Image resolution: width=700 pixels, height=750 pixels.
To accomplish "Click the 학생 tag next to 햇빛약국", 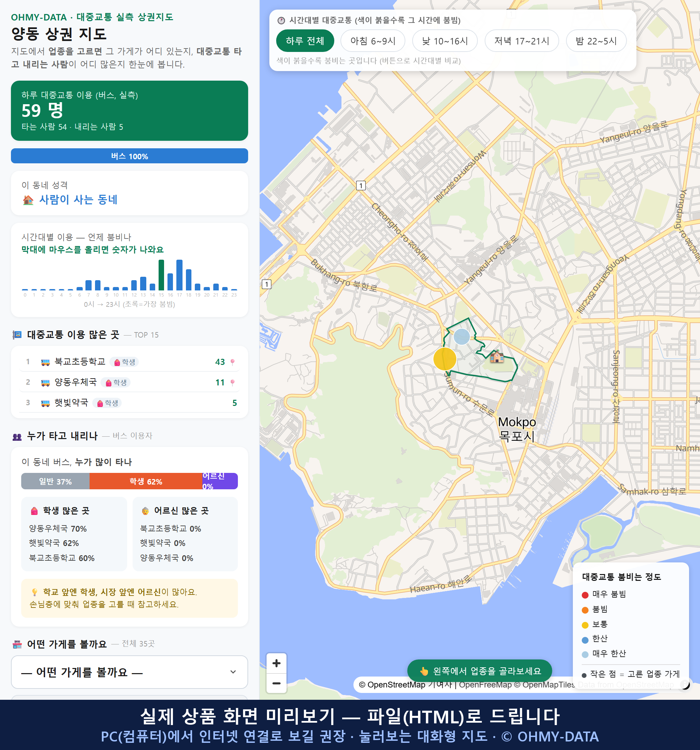I will 107,403.
